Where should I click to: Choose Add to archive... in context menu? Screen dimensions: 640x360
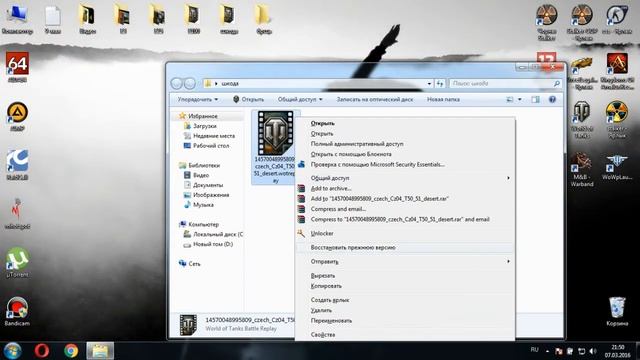(404, 188)
